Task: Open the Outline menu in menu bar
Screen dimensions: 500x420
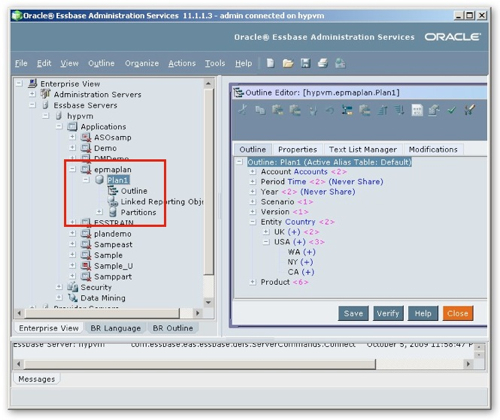Action: [101, 63]
